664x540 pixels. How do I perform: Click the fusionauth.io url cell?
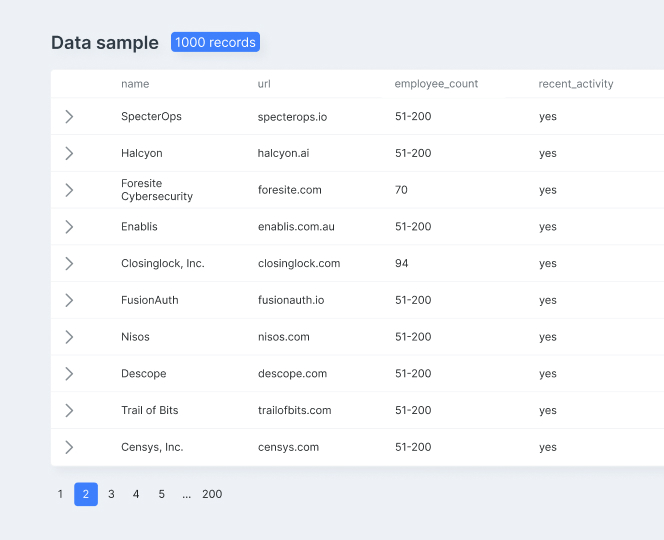291,300
